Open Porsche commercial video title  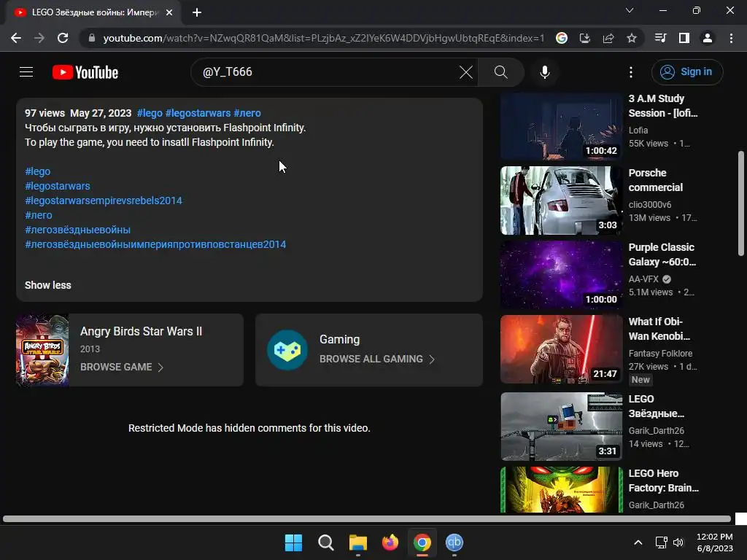(656, 180)
